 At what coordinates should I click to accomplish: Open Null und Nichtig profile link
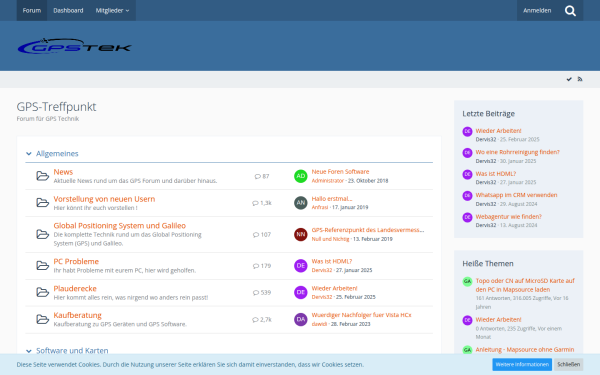click(x=330, y=239)
